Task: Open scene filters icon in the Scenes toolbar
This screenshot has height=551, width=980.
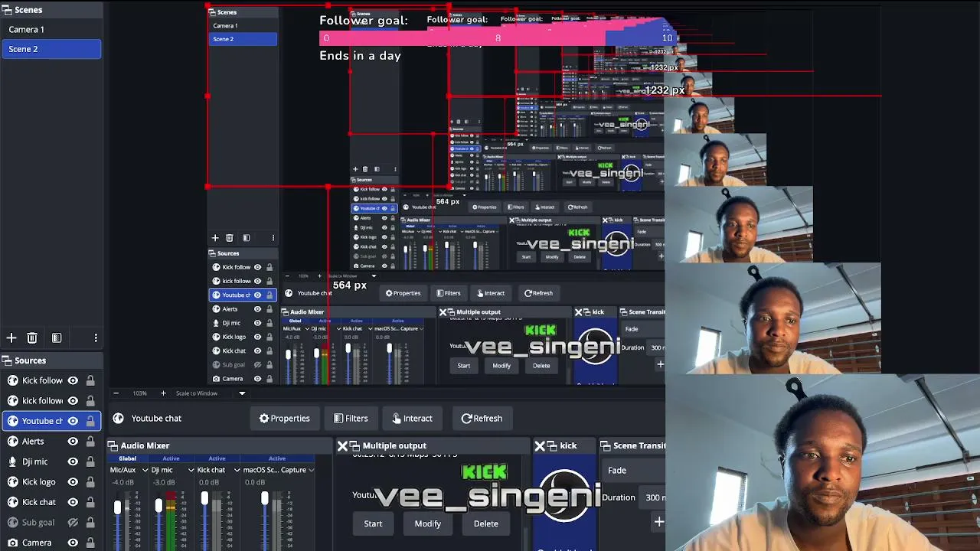Action: click(x=57, y=337)
